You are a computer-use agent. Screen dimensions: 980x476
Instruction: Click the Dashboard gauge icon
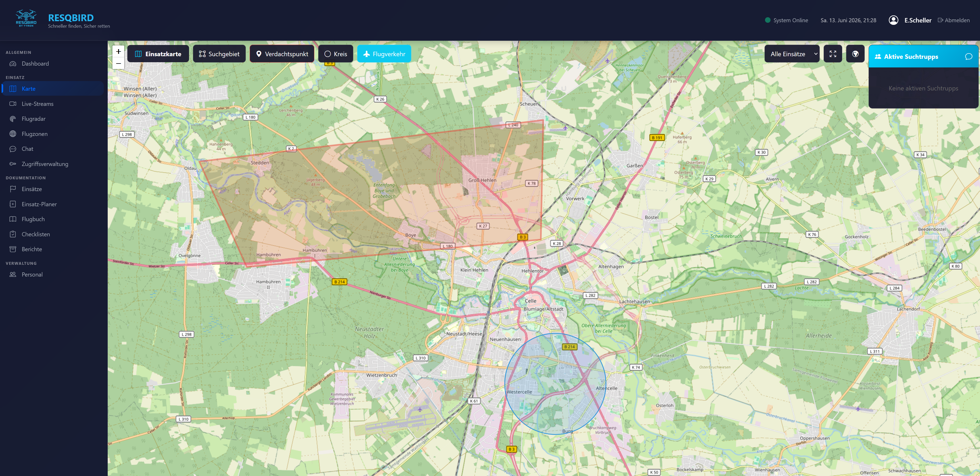point(13,64)
